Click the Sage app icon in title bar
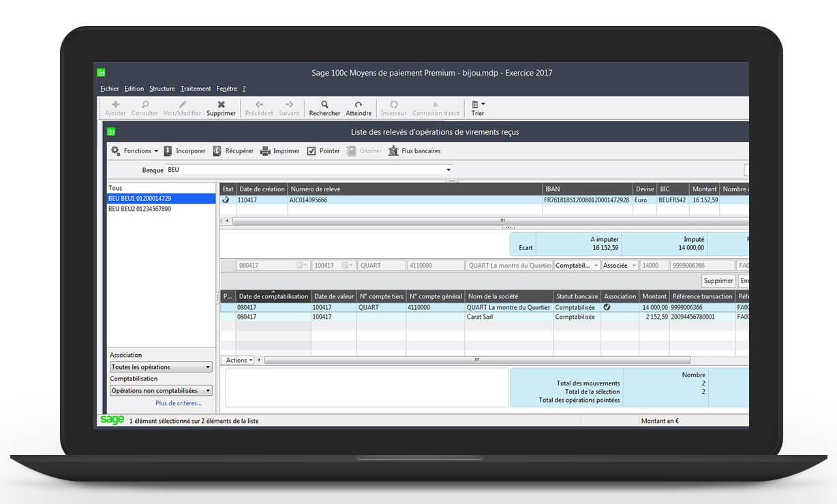 coord(101,73)
